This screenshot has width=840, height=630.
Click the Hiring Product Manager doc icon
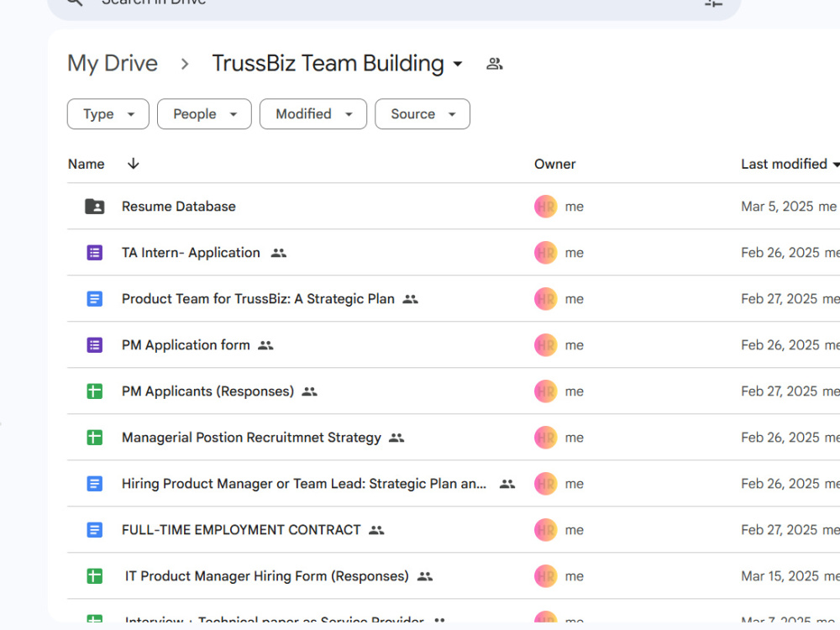point(95,484)
